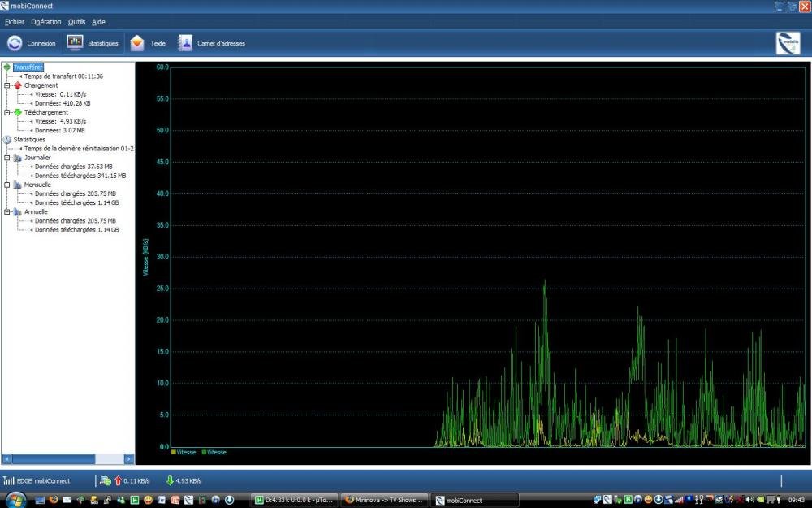Collapse the Journalier statistics node
This screenshot has width=812, height=508.
pyautogui.click(x=7, y=158)
